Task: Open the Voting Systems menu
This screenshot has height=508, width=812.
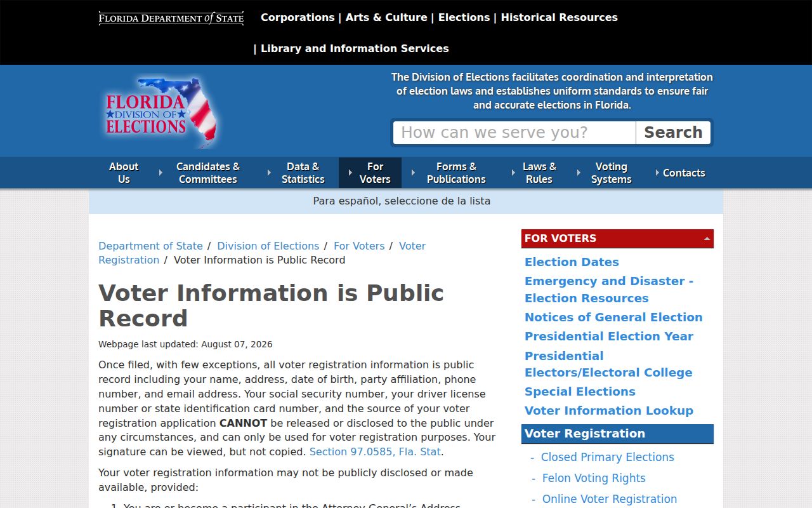Action: pyautogui.click(x=611, y=173)
